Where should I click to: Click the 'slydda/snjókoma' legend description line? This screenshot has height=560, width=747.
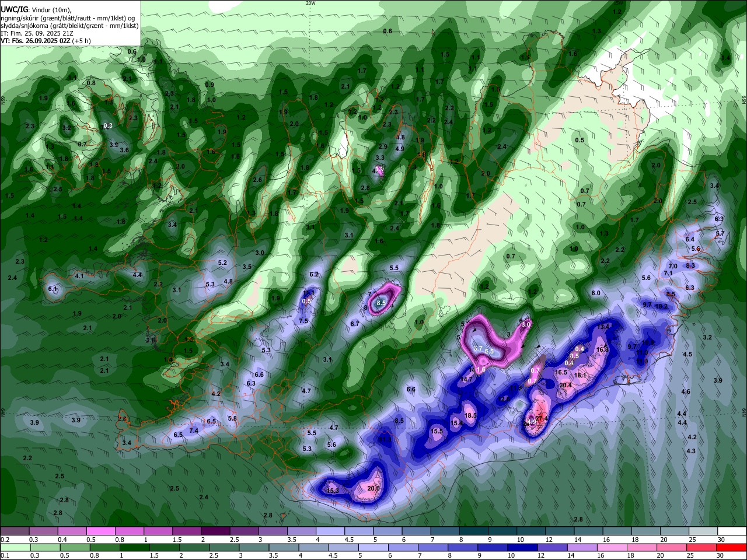point(69,25)
